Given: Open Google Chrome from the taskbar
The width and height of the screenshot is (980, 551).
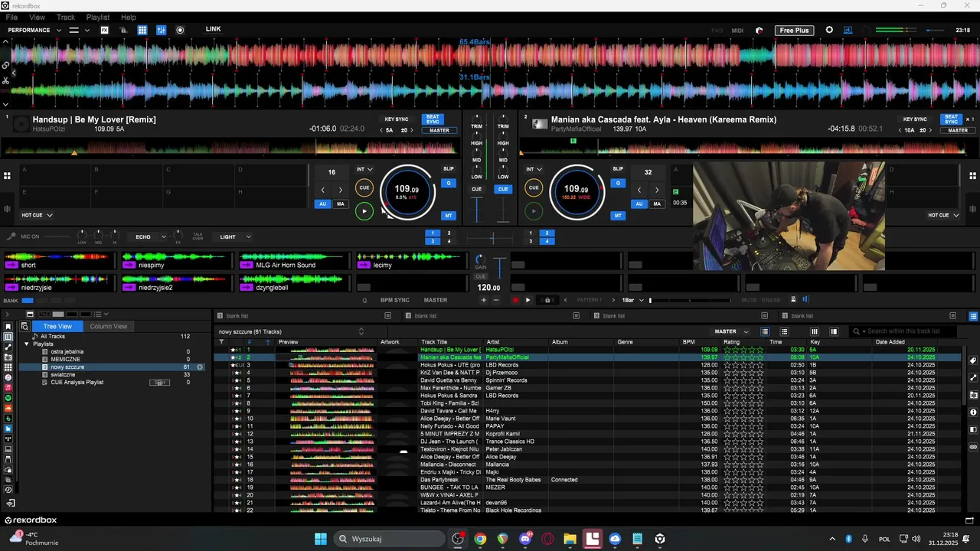Looking at the screenshot, I should pyautogui.click(x=480, y=539).
